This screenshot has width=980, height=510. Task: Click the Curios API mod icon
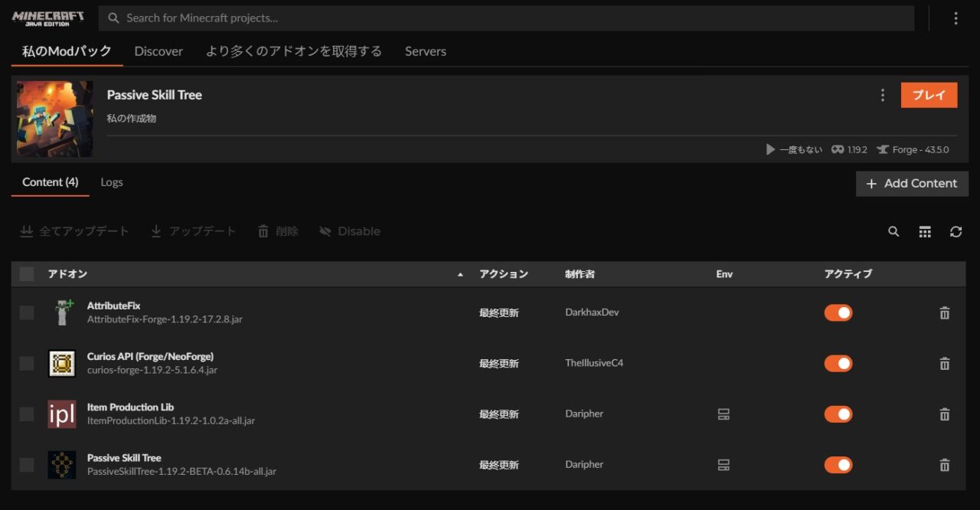pos(62,363)
